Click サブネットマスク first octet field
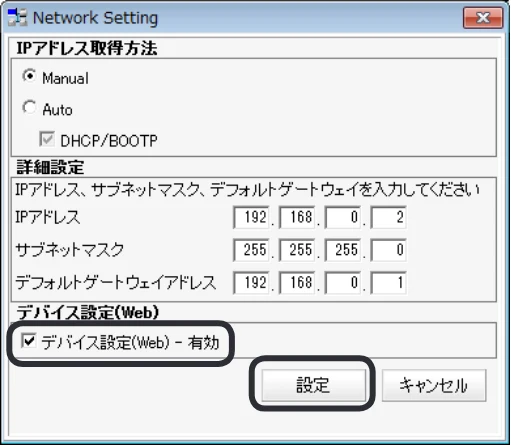 point(251,250)
